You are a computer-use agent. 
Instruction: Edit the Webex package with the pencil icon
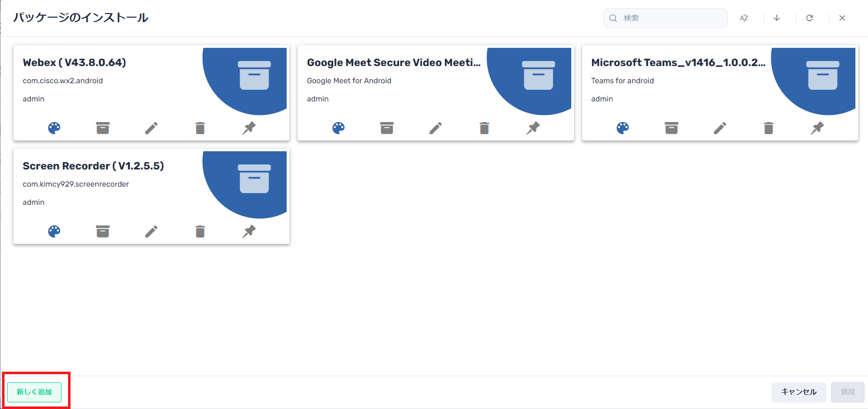[x=151, y=128]
